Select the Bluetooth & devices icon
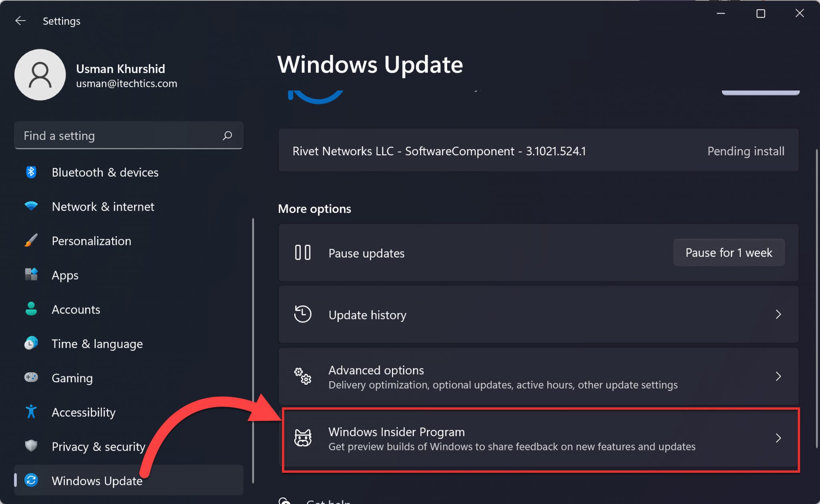The image size is (820, 504). [31, 172]
